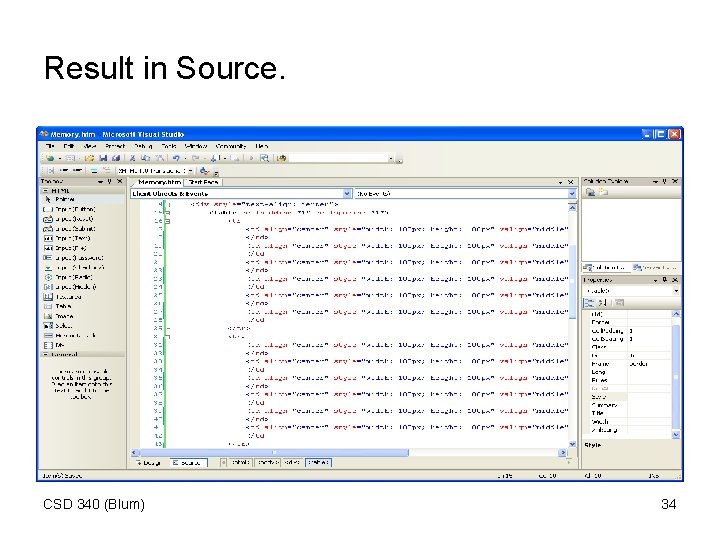Switch to Design view at editor bottom
720x540 pixels.
(x=150, y=463)
